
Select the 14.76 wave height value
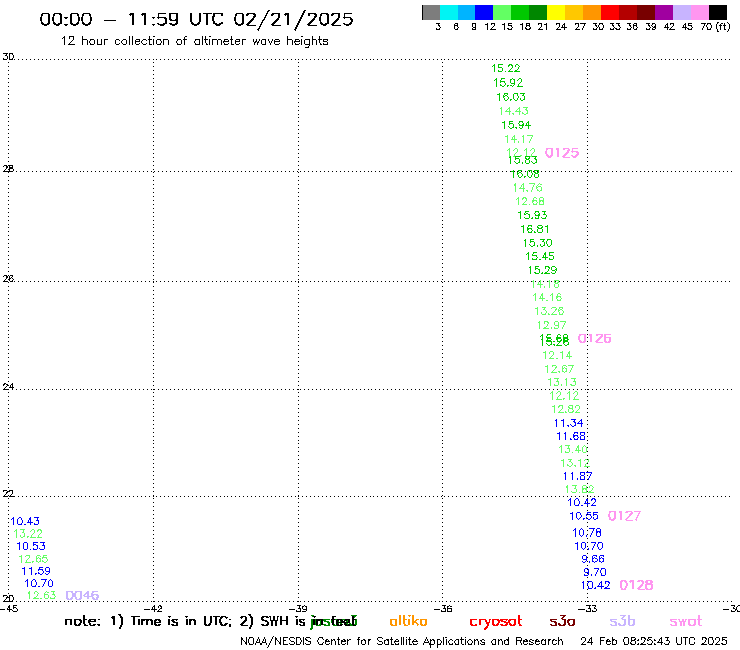[528, 187]
